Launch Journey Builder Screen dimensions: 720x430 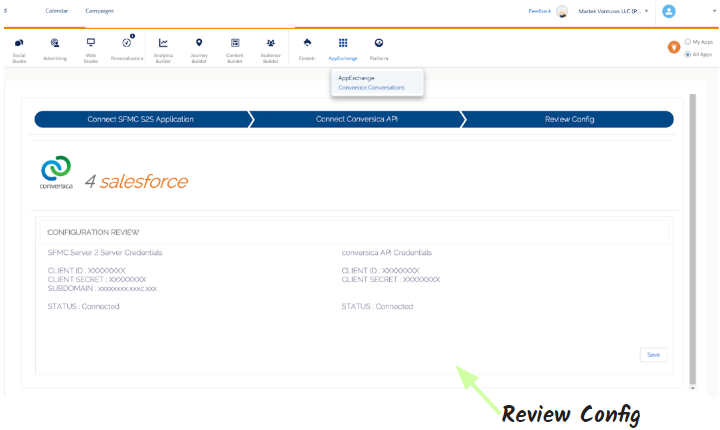pyautogui.click(x=199, y=50)
